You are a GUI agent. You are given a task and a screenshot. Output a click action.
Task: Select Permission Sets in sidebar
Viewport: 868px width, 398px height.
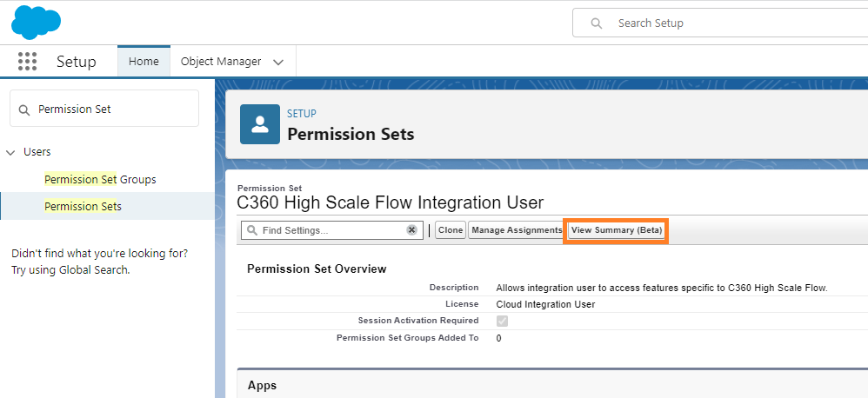tap(83, 206)
